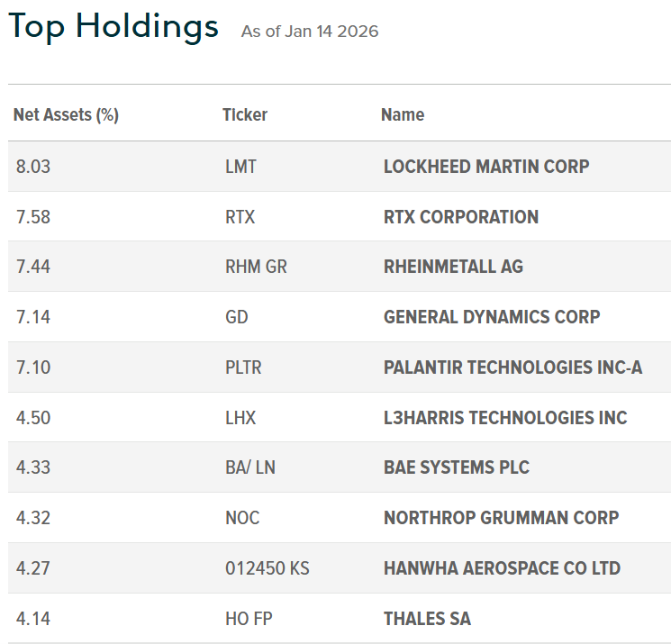Open the LOCKHEED MARTIN CORP holding name
The width and height of the screenshot is (671, 644).
tap(486, 167)
